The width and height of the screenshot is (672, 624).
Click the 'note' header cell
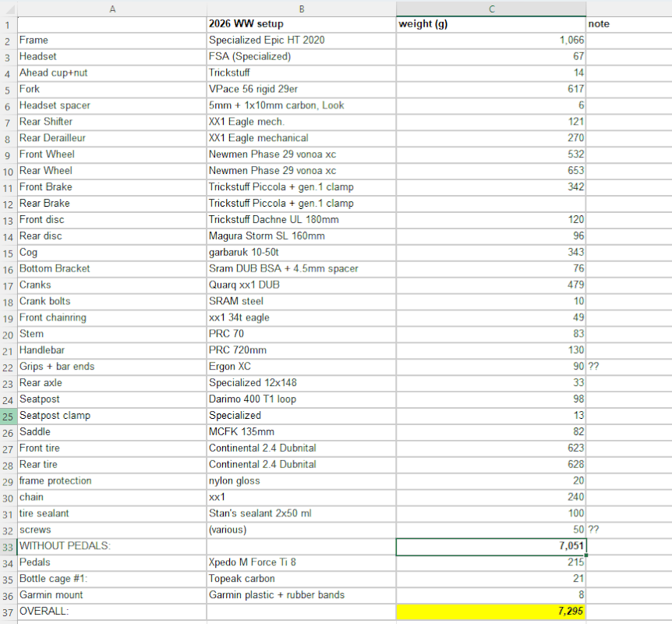(x=629, y=24)
